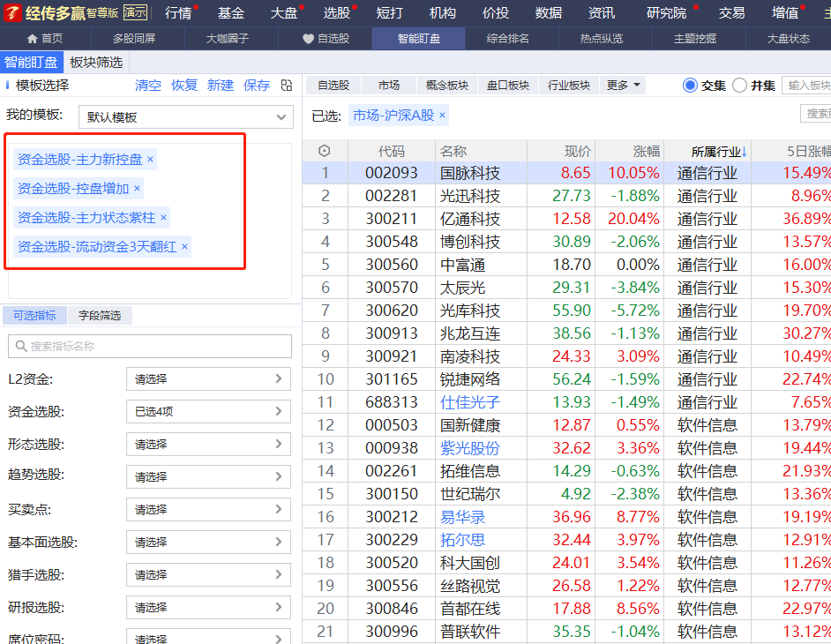Select row 亿通科技 in stock table

[566, 219]
